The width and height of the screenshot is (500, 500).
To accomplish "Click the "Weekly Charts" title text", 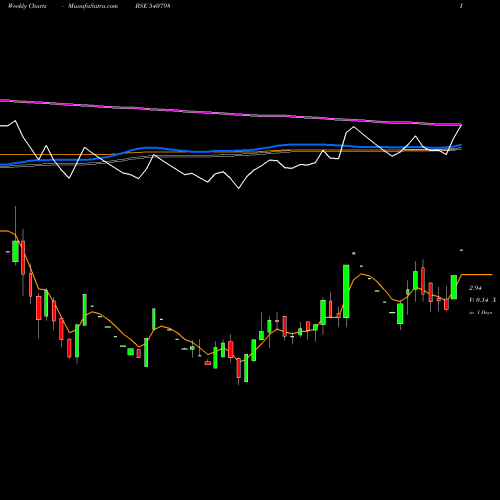I will point(27,6).
